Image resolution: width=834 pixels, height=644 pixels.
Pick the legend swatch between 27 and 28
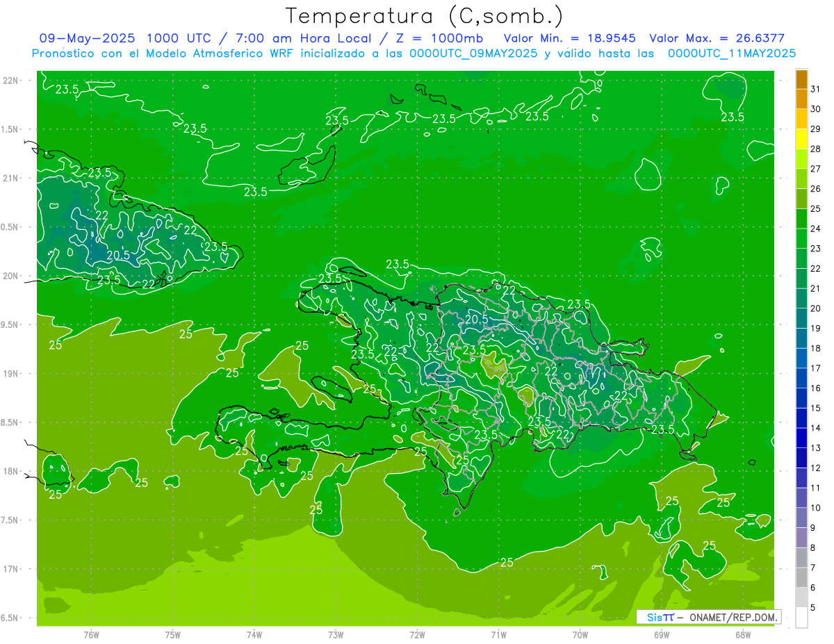801,158
